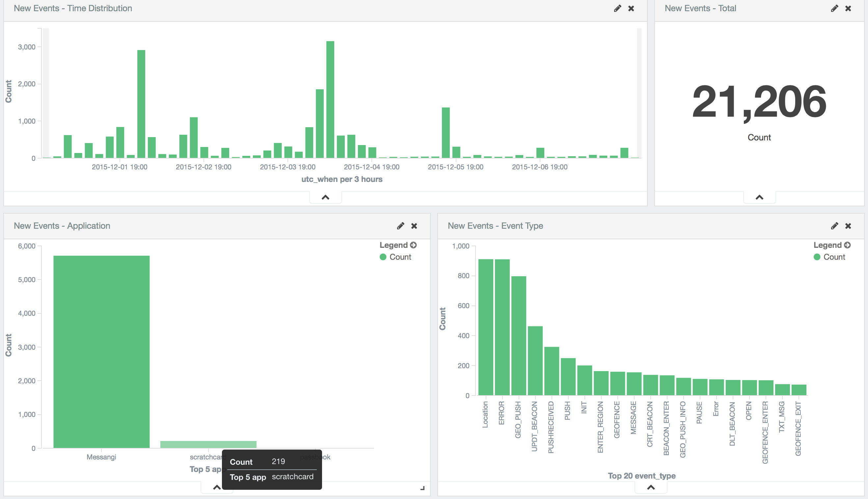Expand spy panel under Time Distribution chart

point(325,197)
